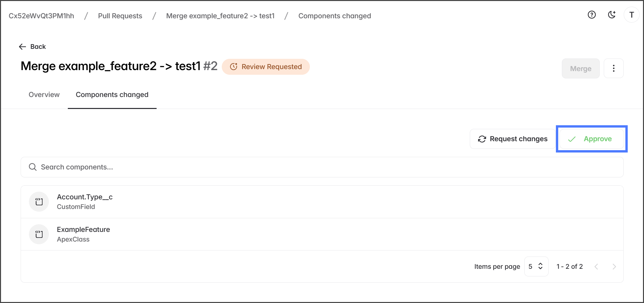Click the ExampleFeature component icon

point(39,234)
